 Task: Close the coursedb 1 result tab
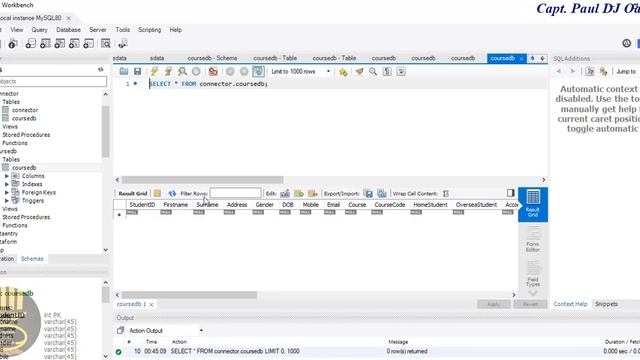pyautogui.click(x=151, y=304)
